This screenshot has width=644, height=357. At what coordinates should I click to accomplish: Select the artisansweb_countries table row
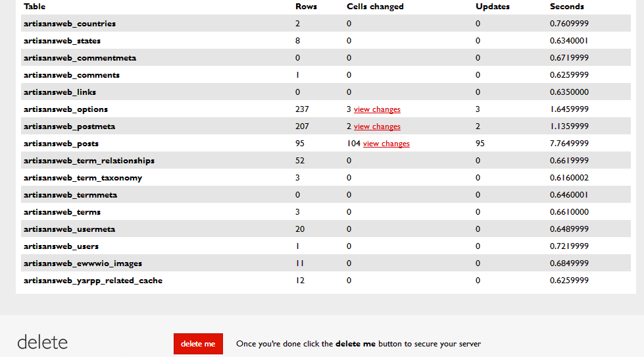[x=326, y=24]
